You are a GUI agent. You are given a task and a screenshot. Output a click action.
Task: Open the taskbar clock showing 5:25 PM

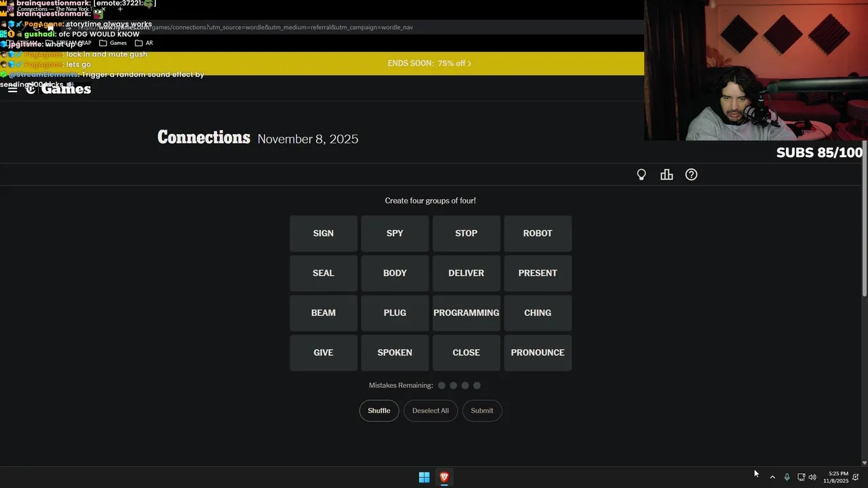point(836,477)
